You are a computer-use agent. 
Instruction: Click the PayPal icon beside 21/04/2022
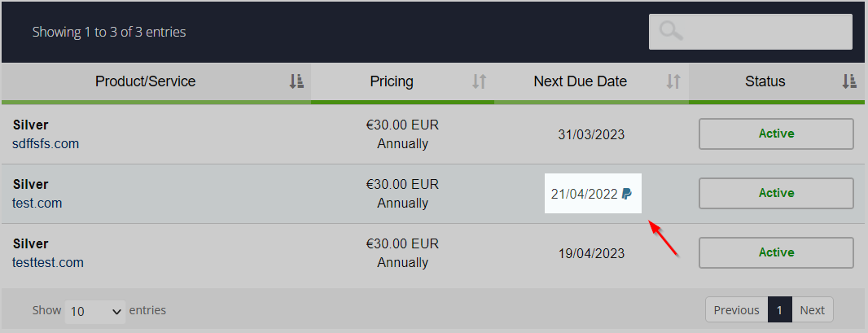(627, 194)
